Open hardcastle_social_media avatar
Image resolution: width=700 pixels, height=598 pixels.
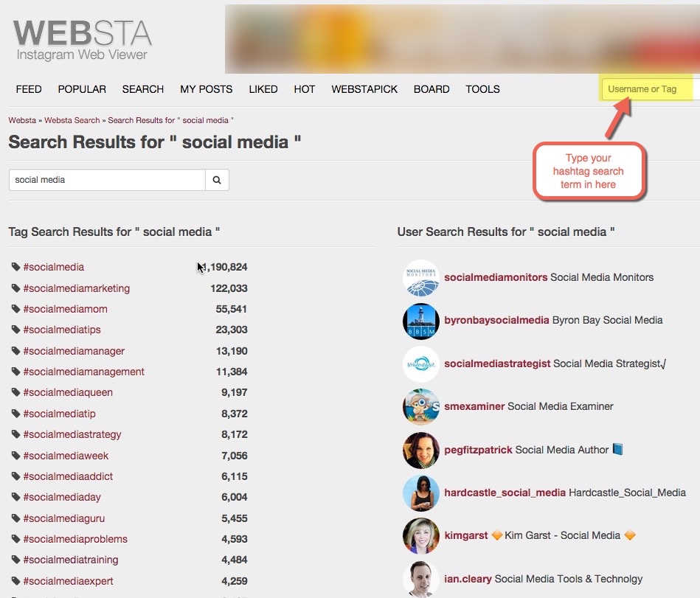pyautogui.click(x=421, y=493)
